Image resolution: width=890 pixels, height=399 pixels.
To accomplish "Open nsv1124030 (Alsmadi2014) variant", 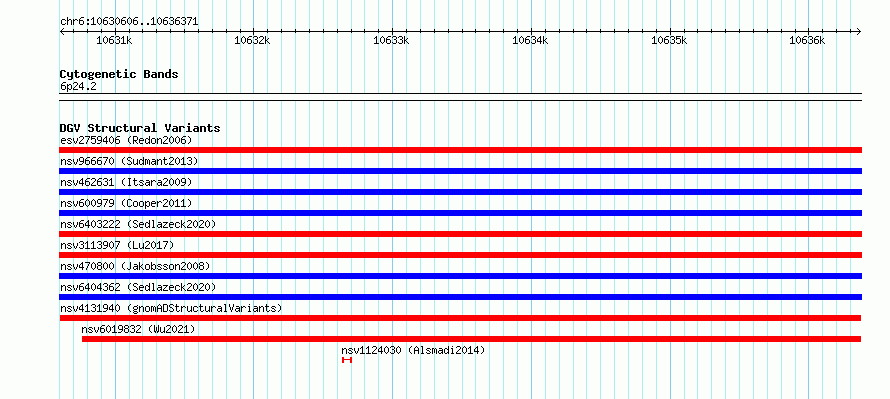I will 414,350.
